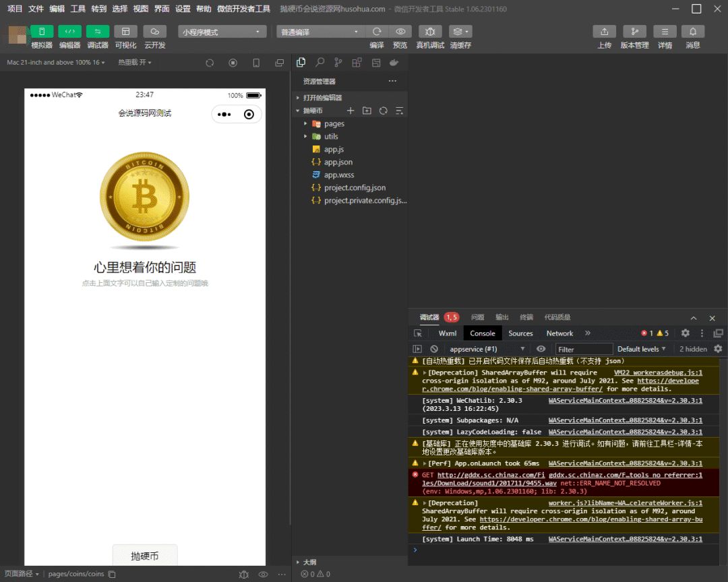Open the 文件 menu
The width and height of the screenshot is (728, 582).
36,9
